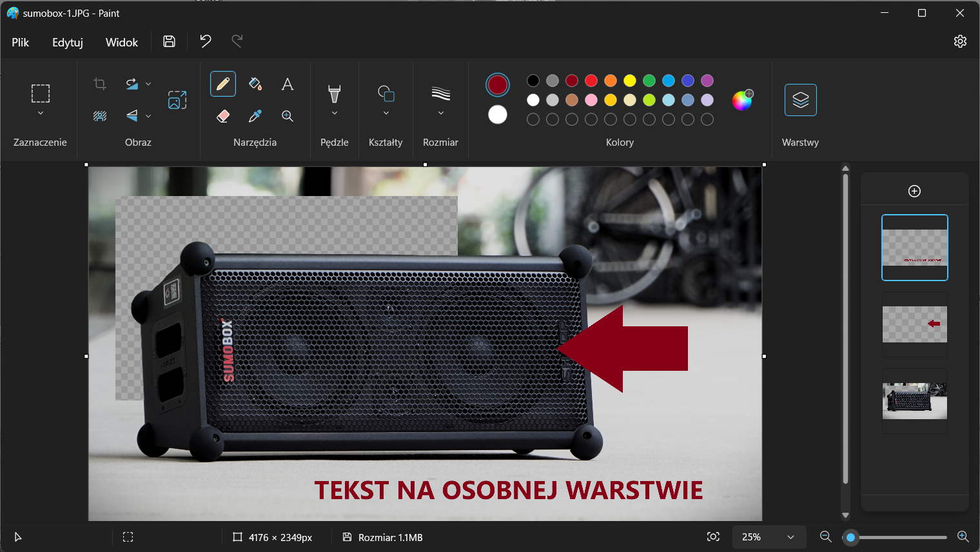Screen dimensions: 980x552
Task: Click the Remove background icon
Action: (100, 116)
